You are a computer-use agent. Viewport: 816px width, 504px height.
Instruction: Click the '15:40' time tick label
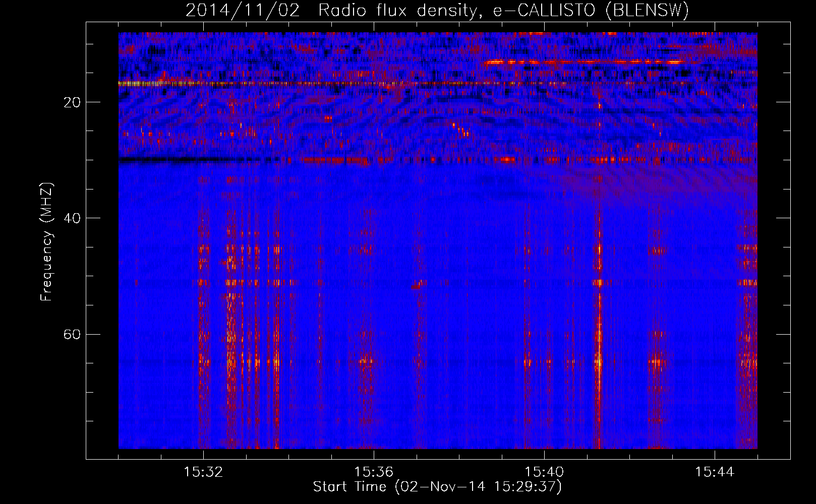tap(544, 472)
